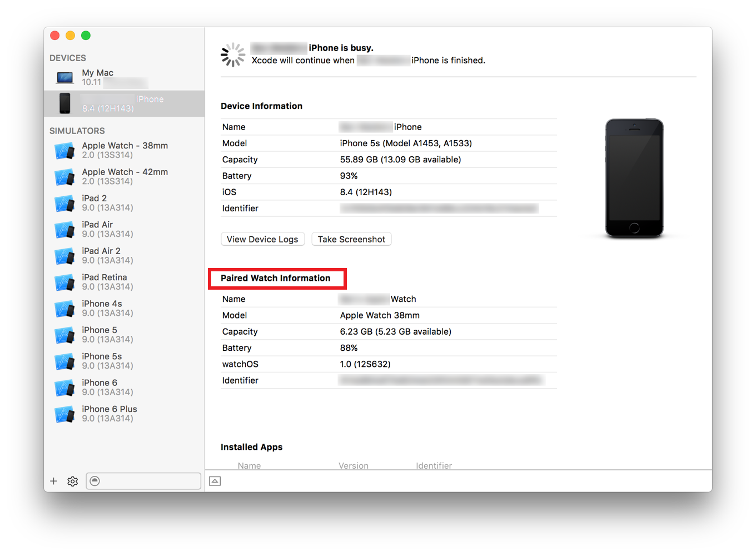The image size is (756, 556).
Task: Click the iPhone 5s device image
Action: [634, 178]
